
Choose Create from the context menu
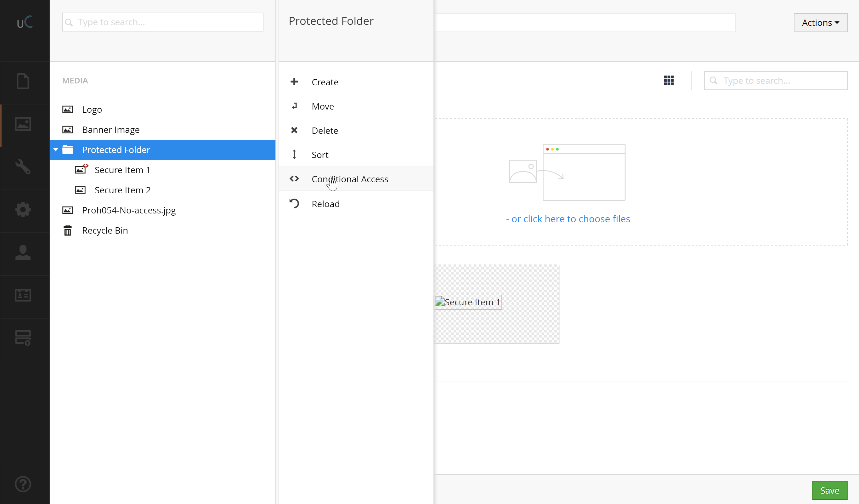[x=356, y=82]
